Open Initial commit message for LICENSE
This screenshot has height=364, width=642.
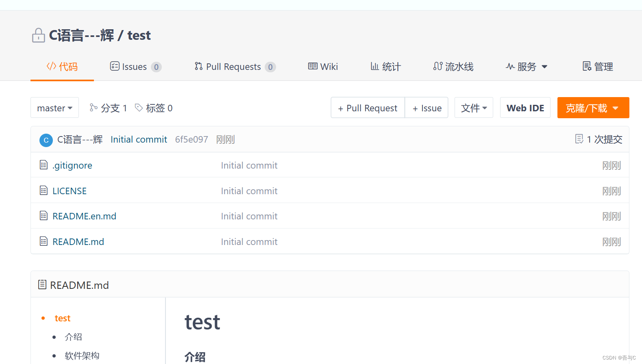click(249, 191)
